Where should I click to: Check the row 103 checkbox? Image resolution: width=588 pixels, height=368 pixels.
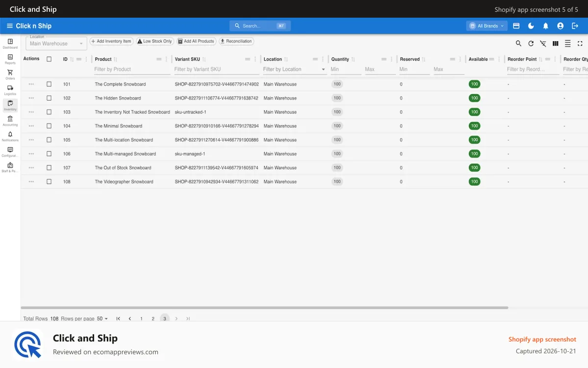coord(49,112)
